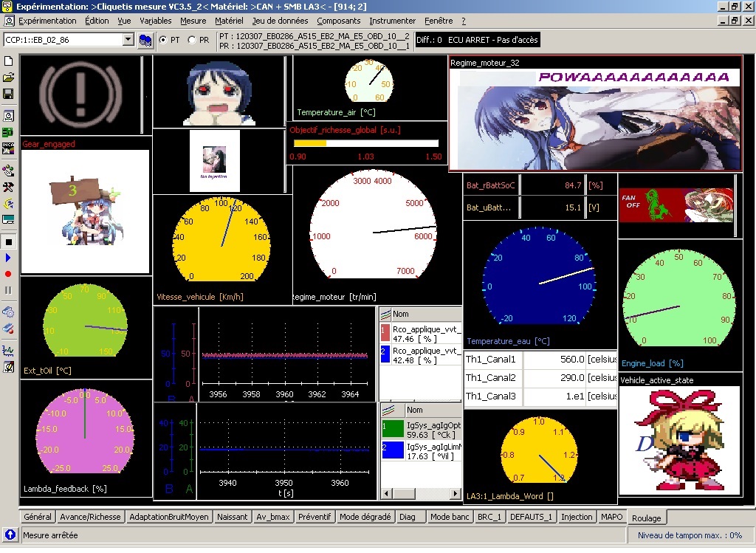Click the left arrow of the signal list scrollbar

click(x=386, y=494)
